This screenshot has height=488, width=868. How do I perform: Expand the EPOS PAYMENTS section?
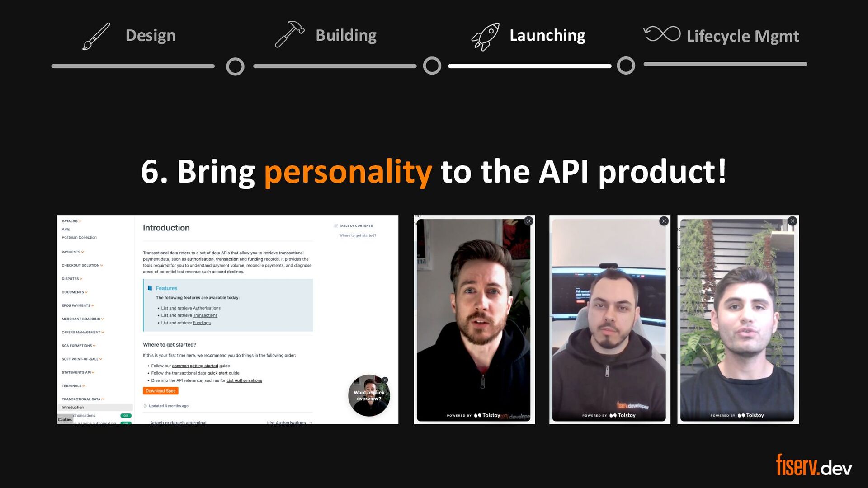pos(78,305)
